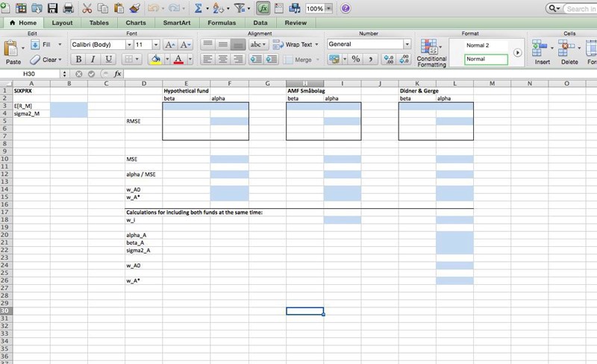597x364 pixels.
Task: Click the Format Painter brush icon
Action: [x=134, y=8]
